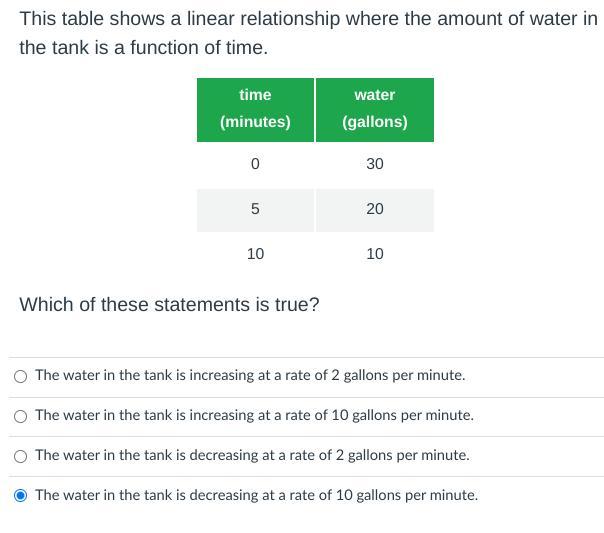This screenshot has height=533, width=604.
Task: Click the 'This table shows a linear relationship' paragraph
Action: click(x=300, y=32)
